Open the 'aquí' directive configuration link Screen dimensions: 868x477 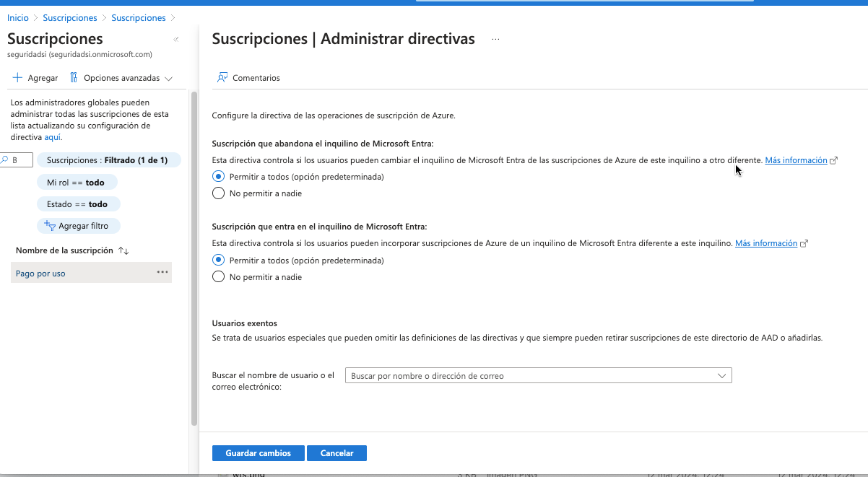(52, 136)
